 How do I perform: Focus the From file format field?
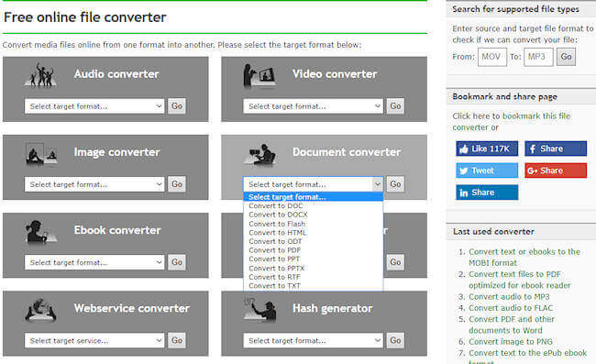[492, 57]
